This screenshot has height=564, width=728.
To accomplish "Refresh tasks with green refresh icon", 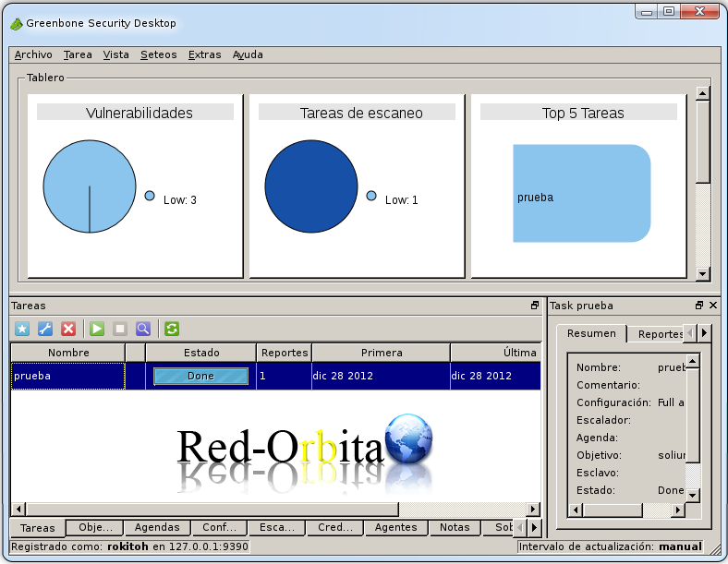I will (x=172, y=329).
